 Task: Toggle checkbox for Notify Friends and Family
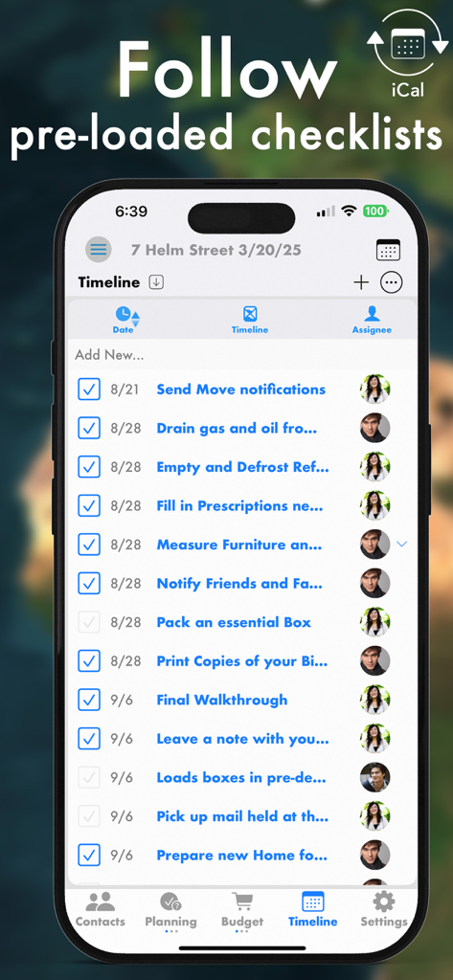[89, 583]
